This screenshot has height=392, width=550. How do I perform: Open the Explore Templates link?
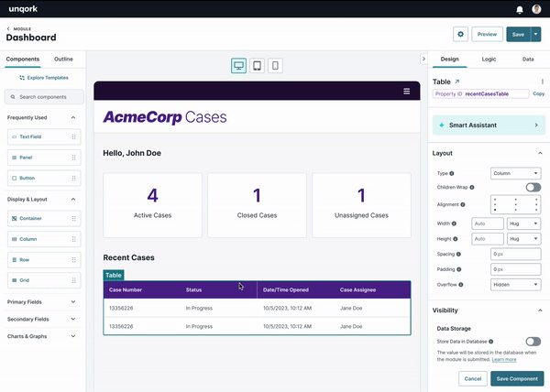[x=44, y=78]
